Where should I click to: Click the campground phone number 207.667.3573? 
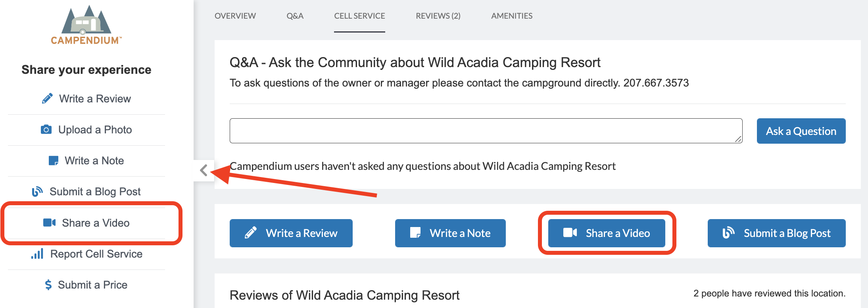(656, 83)
